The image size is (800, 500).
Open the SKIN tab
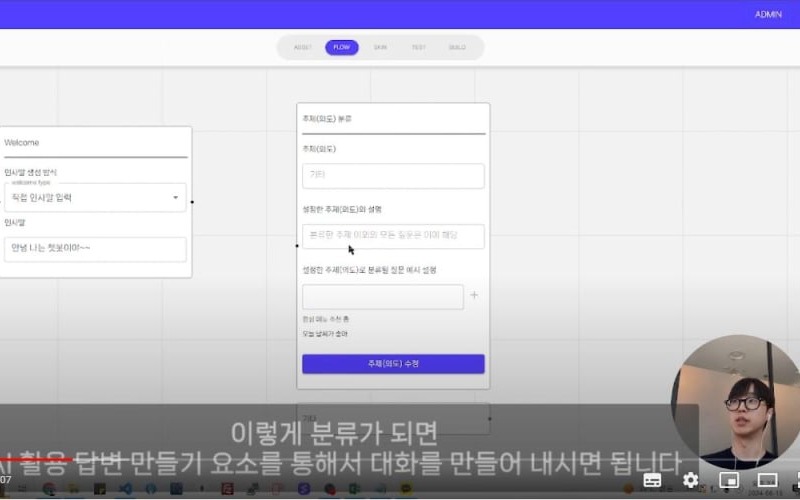point(380,47)
